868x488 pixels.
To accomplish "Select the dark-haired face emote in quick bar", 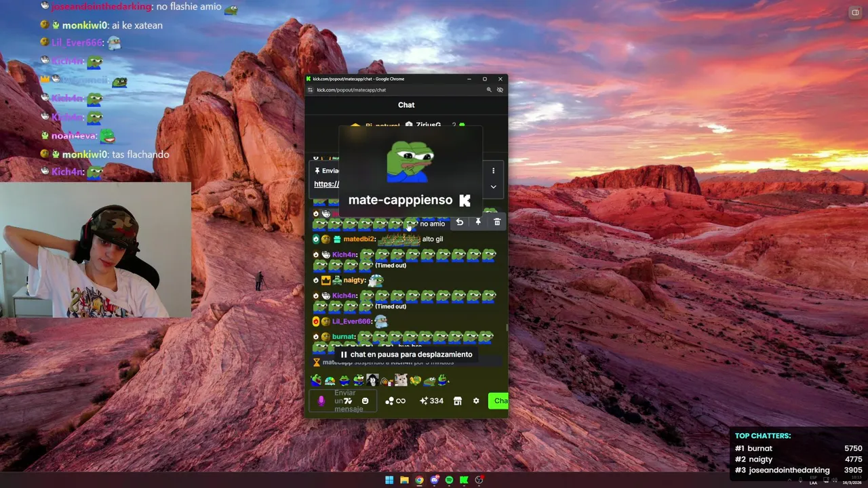I will [x=372, y=380].
